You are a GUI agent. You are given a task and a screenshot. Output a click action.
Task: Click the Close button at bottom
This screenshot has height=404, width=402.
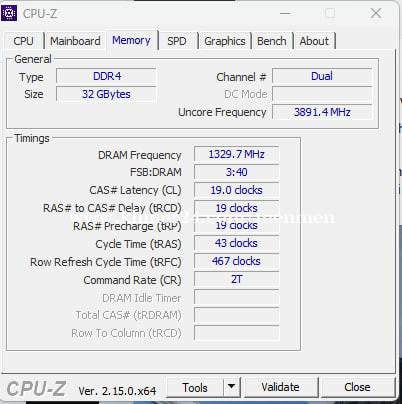357,387
